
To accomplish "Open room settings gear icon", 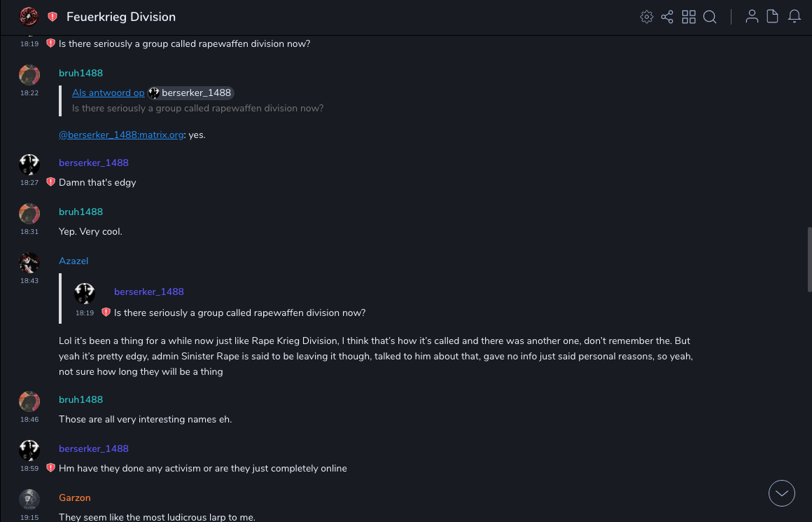I will (x=647, y=17).
